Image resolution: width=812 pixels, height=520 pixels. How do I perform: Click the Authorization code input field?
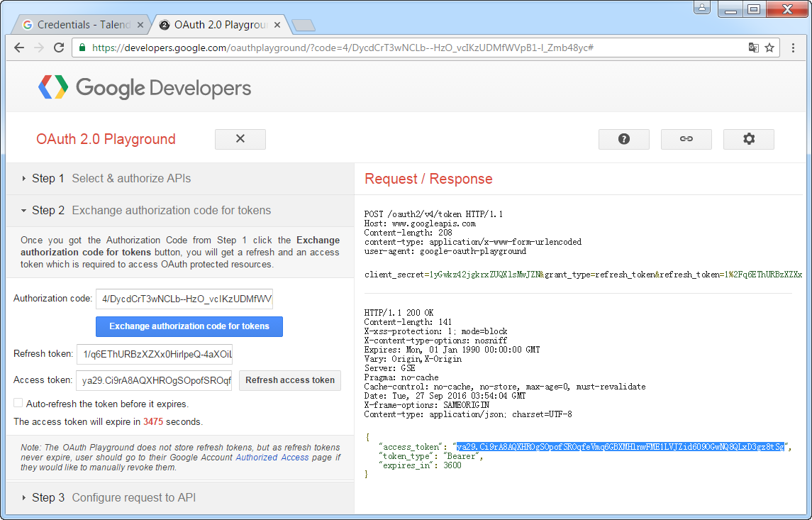pyautogui.click(x=184, y=299)
